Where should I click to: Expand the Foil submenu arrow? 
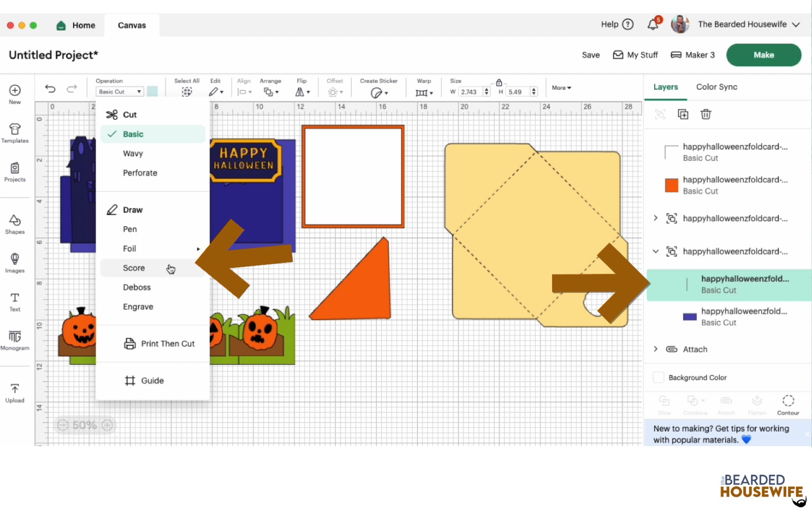[x=198, y=249]
